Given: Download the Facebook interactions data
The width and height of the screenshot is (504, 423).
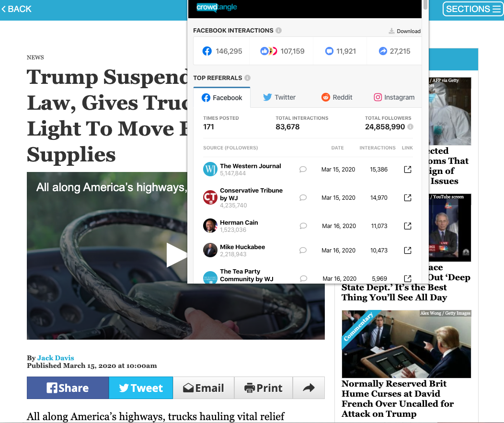Looking at the screenshot, I should tap(404, 31).
